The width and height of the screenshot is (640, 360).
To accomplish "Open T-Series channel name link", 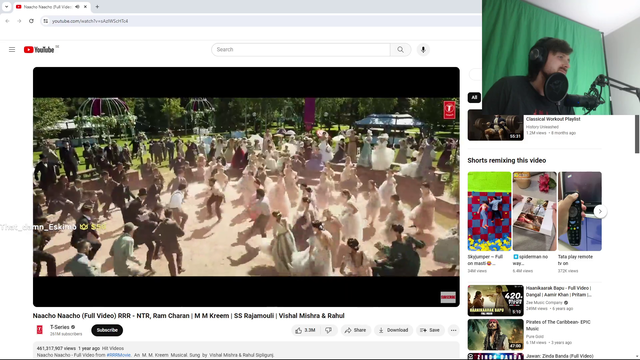I will 60,327.
